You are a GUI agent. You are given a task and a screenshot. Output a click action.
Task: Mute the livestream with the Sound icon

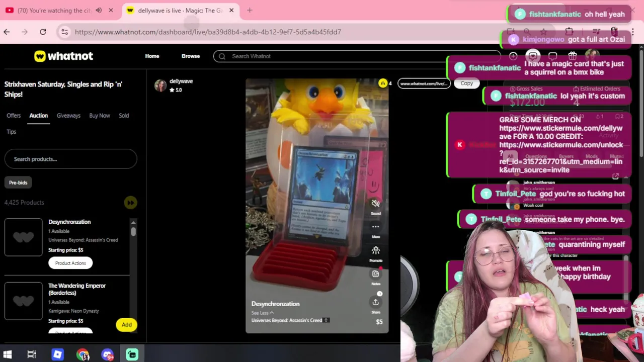click(375, 203)
